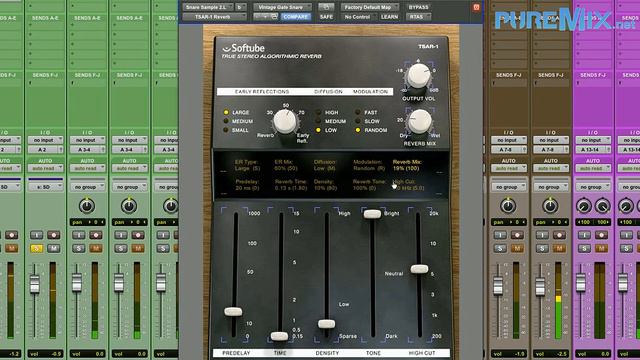Image resolution: width=640 pixels, height=360 pixels.
Task: Open the 'a: SD' group selector
Action: [x=45, y=187]
